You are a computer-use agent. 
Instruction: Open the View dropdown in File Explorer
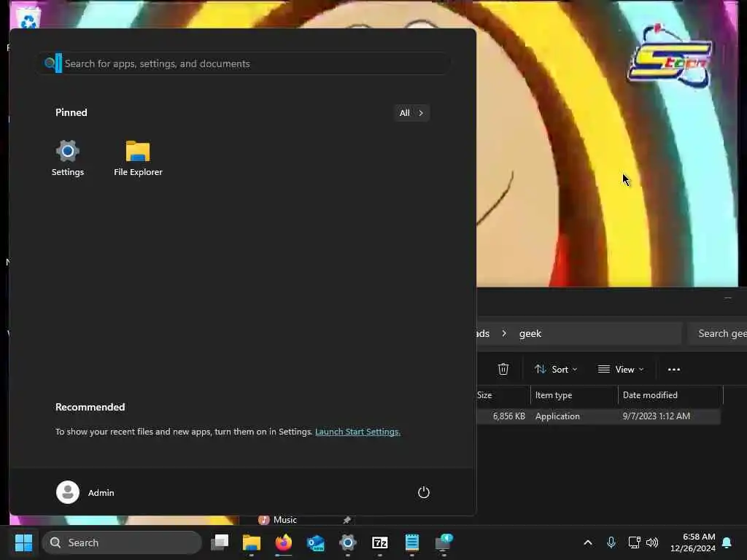(x=621, y=369)
